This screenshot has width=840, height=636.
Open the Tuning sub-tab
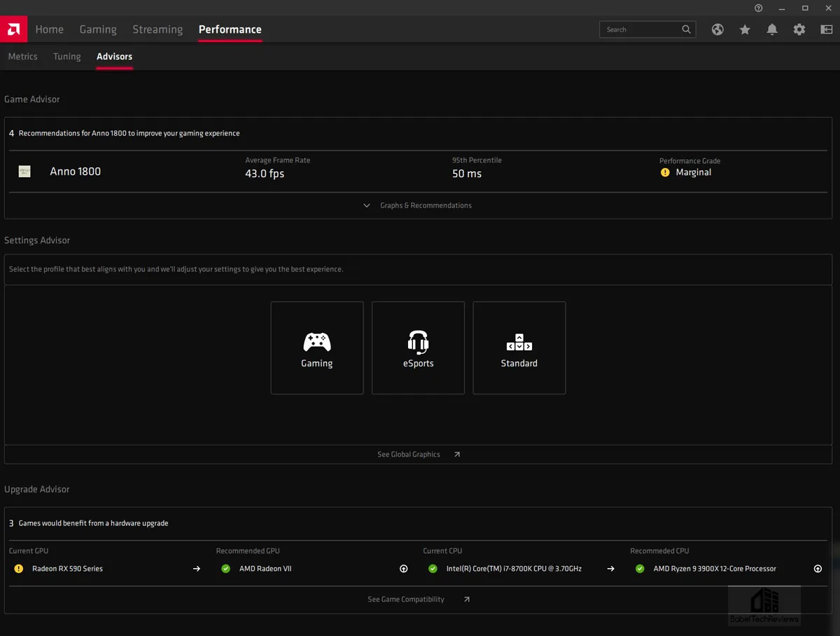pyautogui.click(x=67, y=57)
